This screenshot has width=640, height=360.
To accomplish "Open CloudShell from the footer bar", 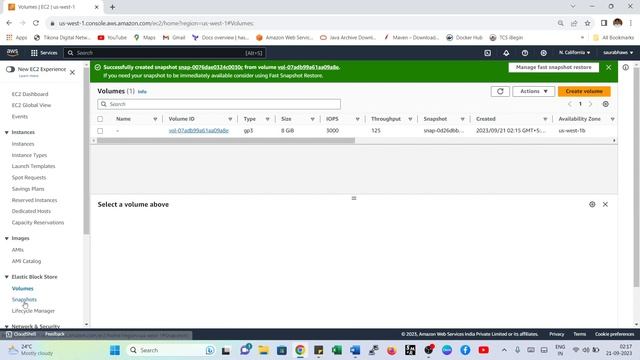I will 21,334.
